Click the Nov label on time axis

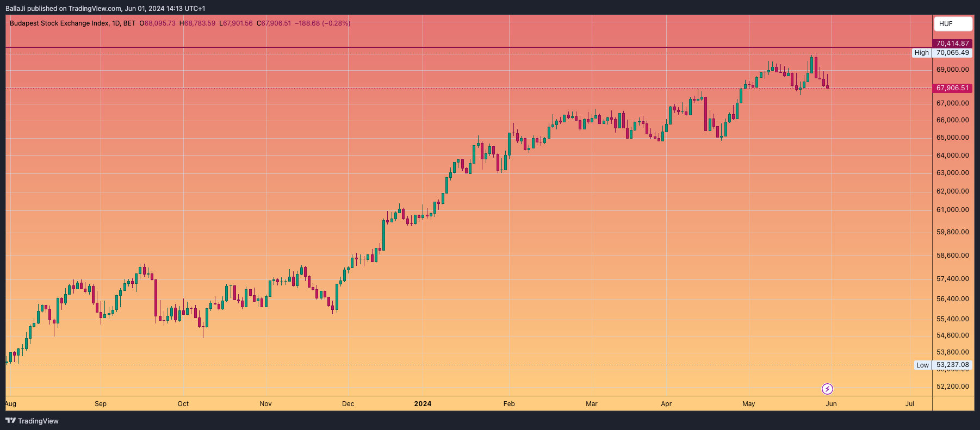click(x=265, y=404)
